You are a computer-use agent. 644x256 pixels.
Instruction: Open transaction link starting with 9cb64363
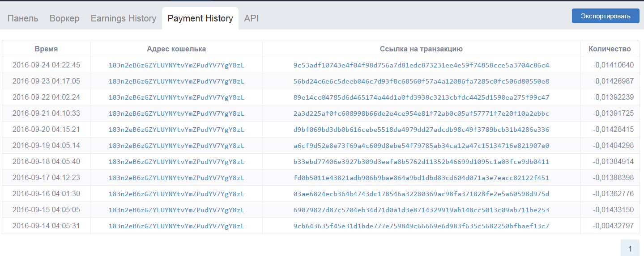tap(421, 226)
